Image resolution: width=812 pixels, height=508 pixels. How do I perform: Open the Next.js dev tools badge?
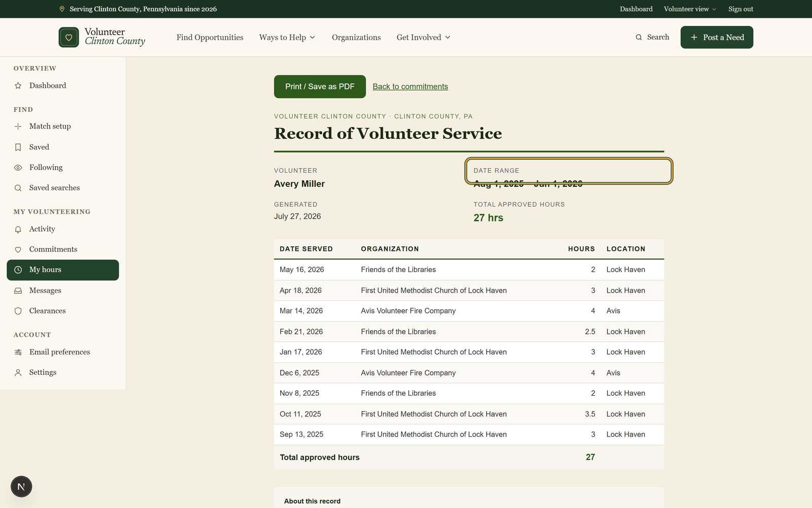click(x=21, y=487)
